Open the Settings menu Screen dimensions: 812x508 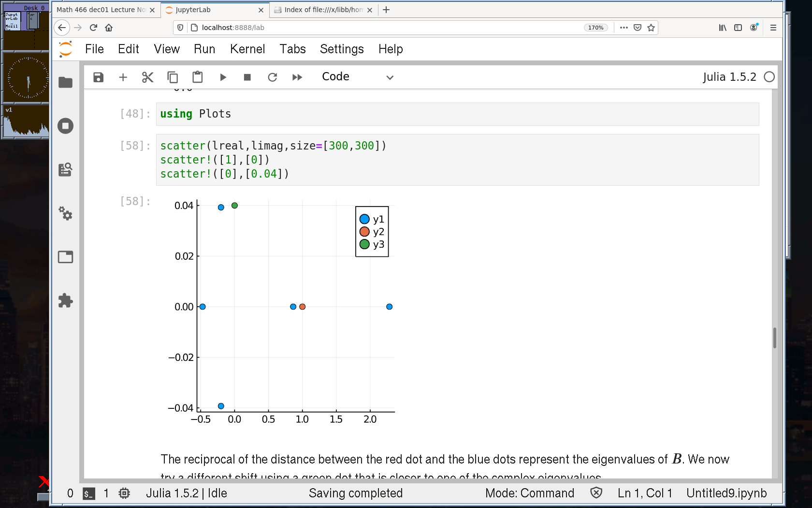(x=341, y=49)
